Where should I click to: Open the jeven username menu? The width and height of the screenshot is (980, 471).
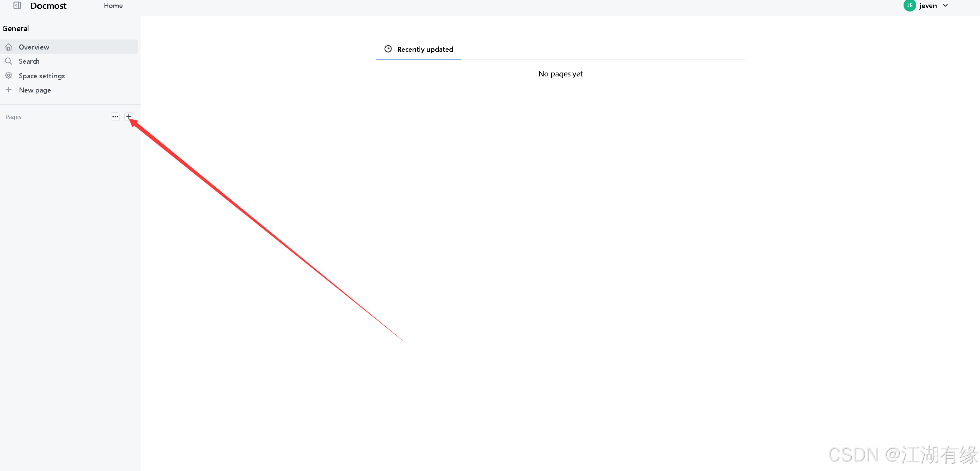click(928, 6)
